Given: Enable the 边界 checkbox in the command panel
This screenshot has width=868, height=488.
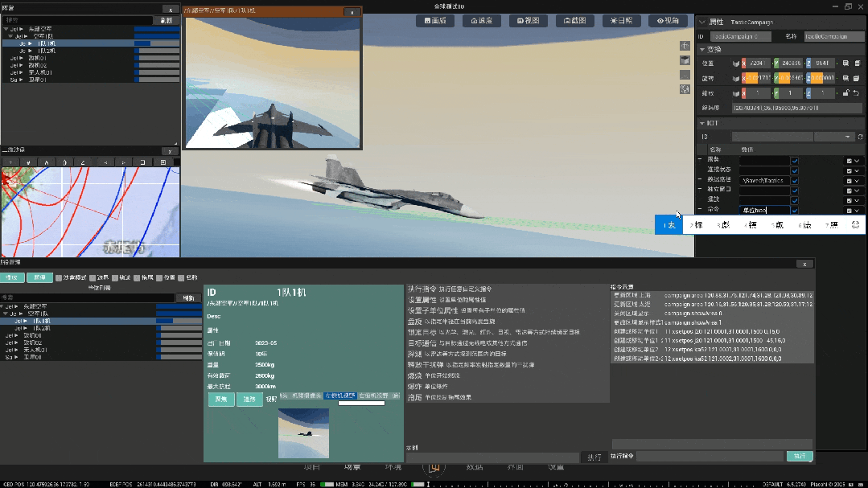Looking at the screenshot, I should [93, 277].
